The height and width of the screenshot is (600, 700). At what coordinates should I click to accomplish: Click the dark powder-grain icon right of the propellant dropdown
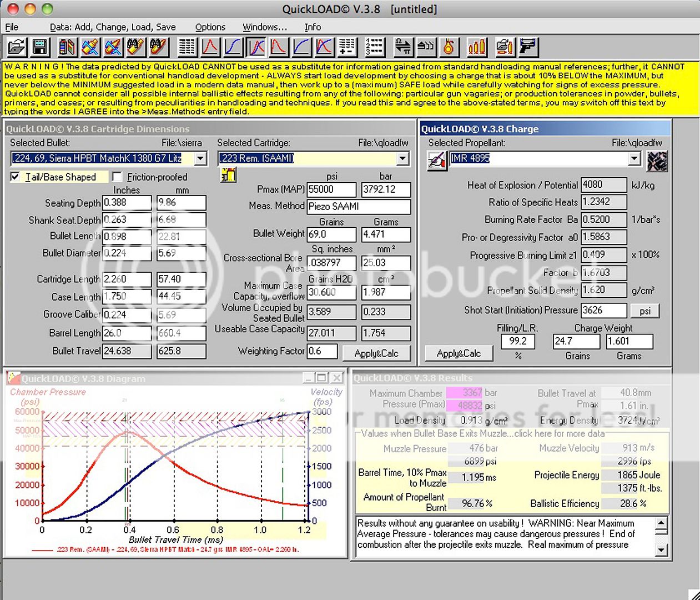pos(657,161)
